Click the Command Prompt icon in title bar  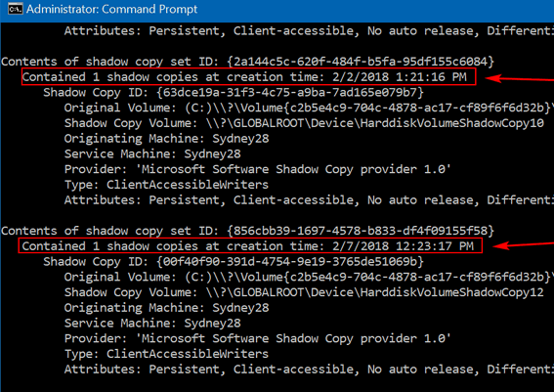16,9
